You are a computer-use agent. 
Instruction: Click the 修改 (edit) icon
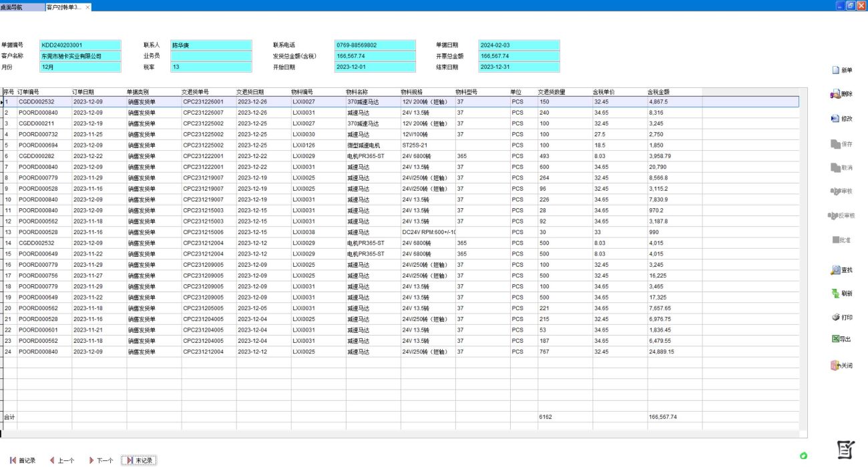[x=835, y=119]
